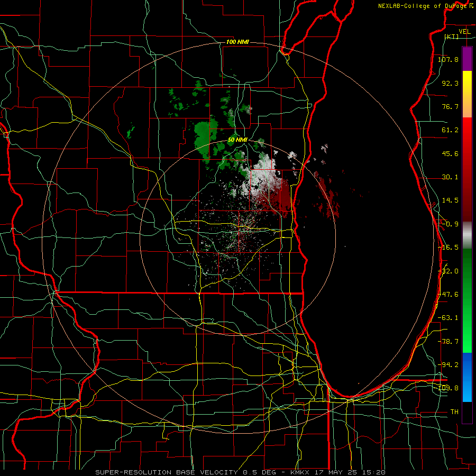This screenshot has width=476, height=476.
Task: Select the -94.2 velocity scale value
Action: tap(448, 364)
